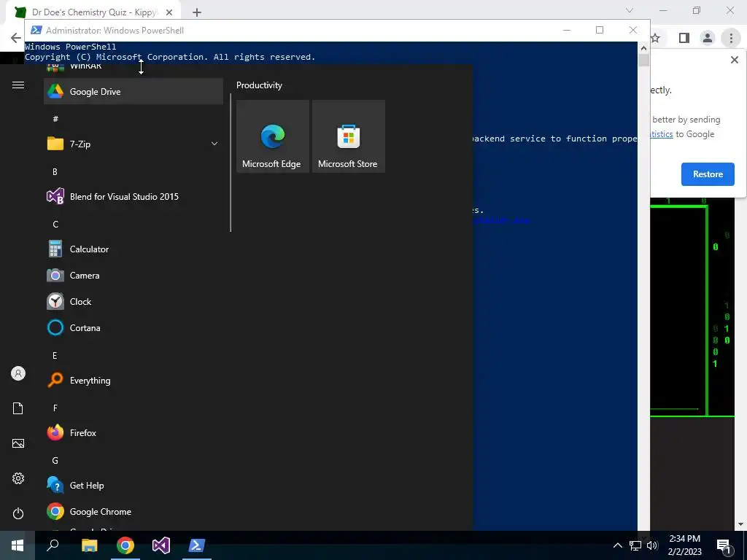Bookmark this page with star icon
747x560 pixels.
click(656, 38)
